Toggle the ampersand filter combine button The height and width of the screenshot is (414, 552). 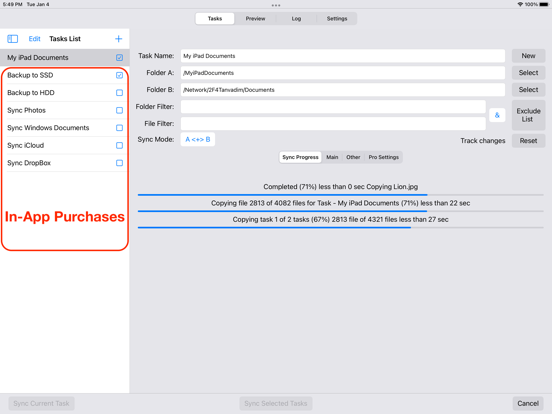pos(497,115)
